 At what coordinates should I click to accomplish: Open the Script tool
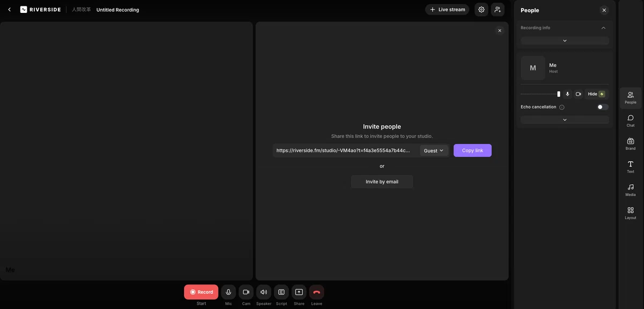(281, 292)
